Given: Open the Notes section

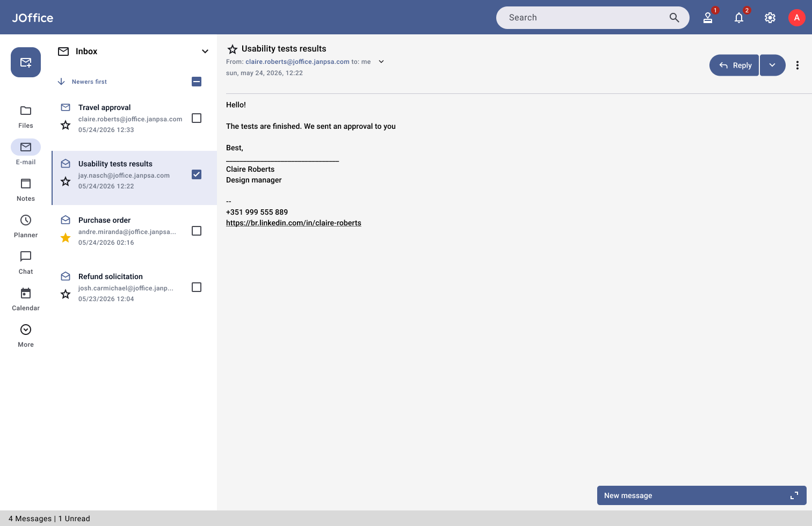Looking at the screenshot, I should 26,189.
